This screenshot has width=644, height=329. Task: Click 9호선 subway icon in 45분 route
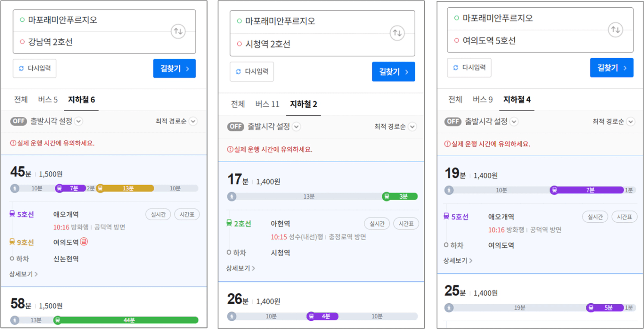pyautogui.click(x=12, y=242)
